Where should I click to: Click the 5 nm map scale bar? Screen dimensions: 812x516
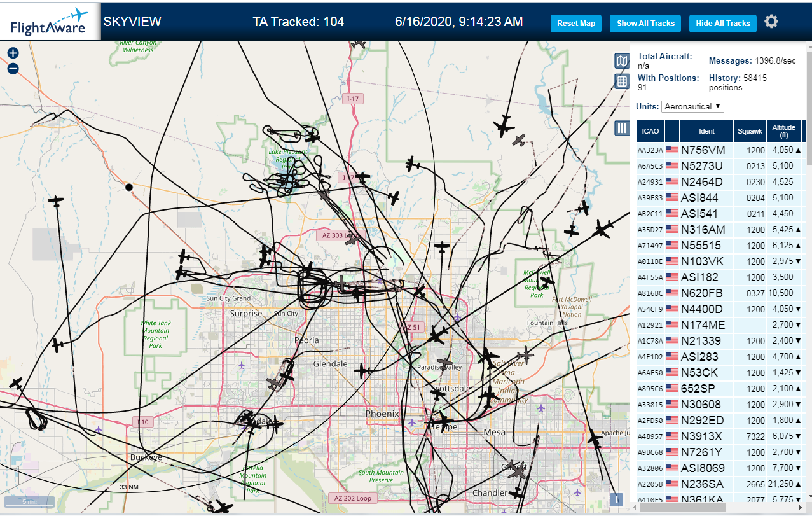28,502
